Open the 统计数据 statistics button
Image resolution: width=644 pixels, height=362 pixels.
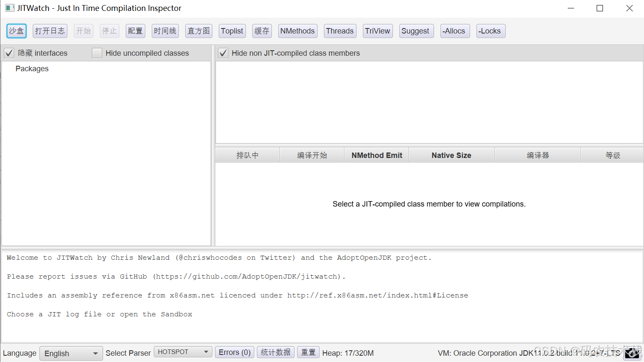pyautogui.click(x=276, y=352)
